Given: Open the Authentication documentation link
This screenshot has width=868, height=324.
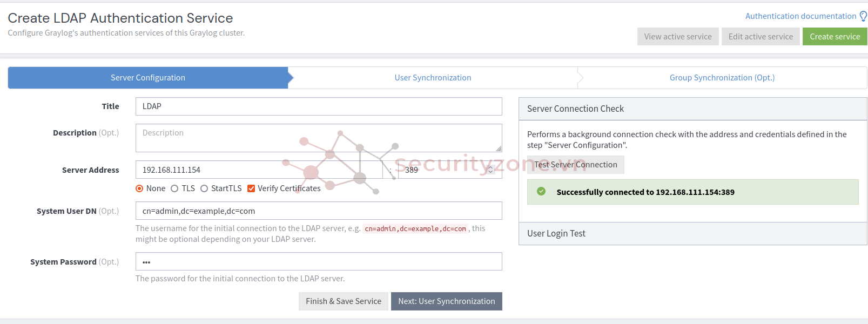Looking at the screenshot, I should tap(800, 16).
